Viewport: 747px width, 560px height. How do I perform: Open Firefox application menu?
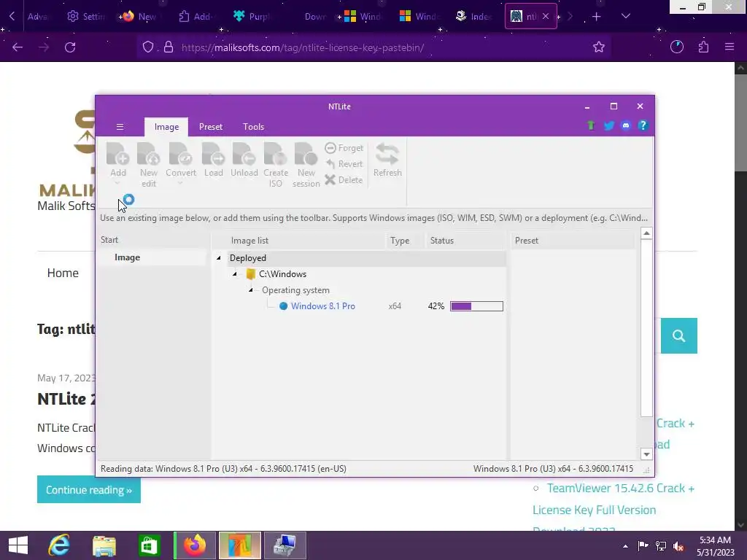click(x=729, y=47)
